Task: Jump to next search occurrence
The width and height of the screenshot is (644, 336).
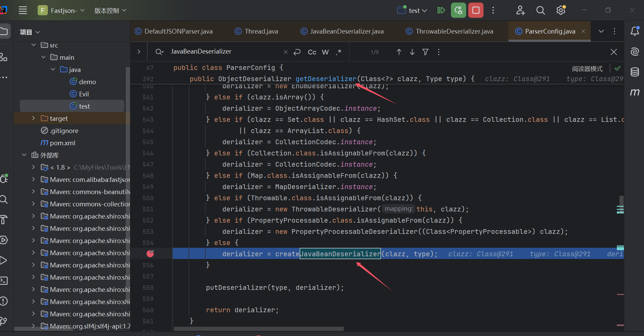Action: pyautogui.click(x=412, y=52)
